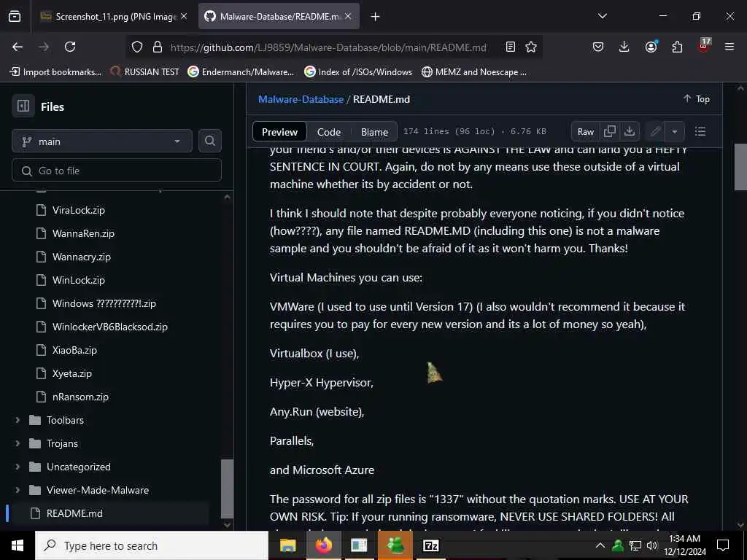Expand the Uncategorized folder chevron

tap(18, 467)
